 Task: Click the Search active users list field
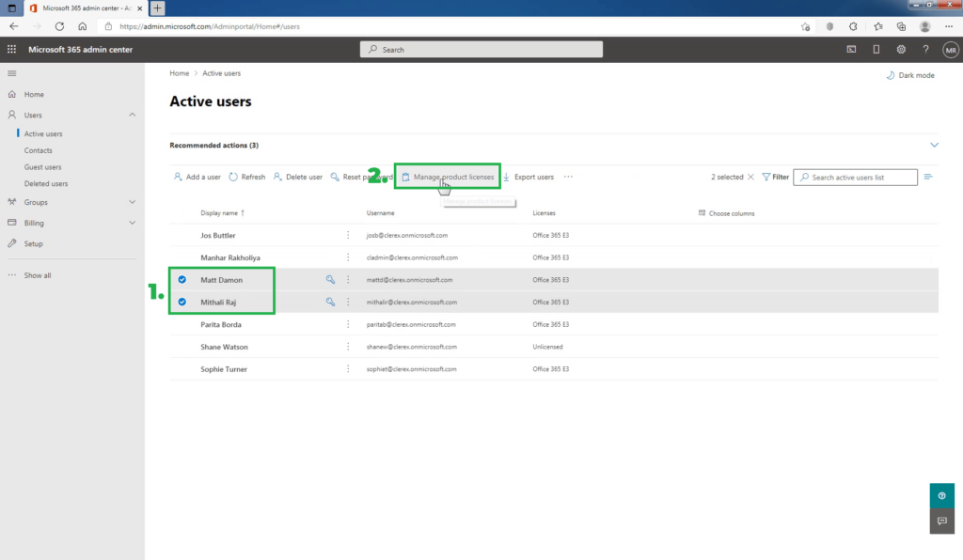pyautogui.click(x=856, y=178)
